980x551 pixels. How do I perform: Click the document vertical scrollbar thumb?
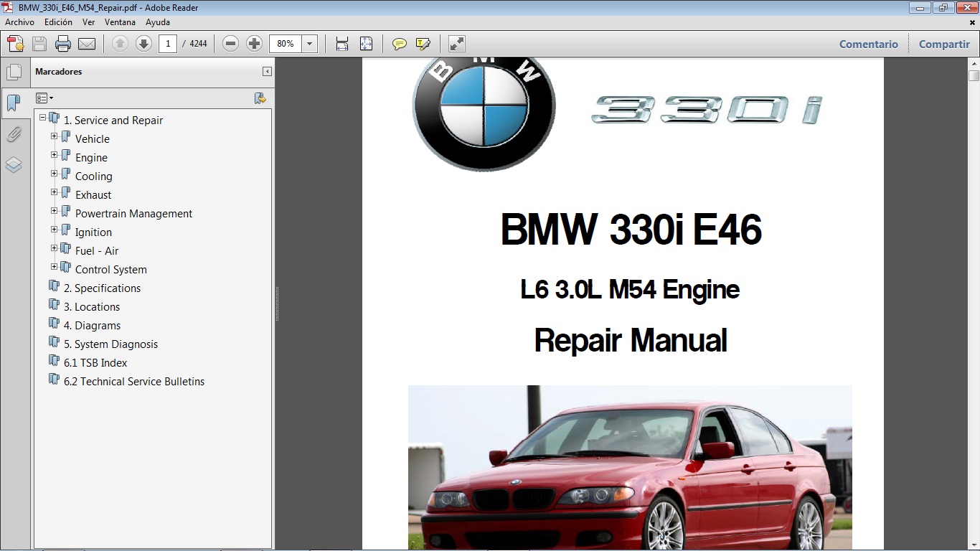coord(974,76)
